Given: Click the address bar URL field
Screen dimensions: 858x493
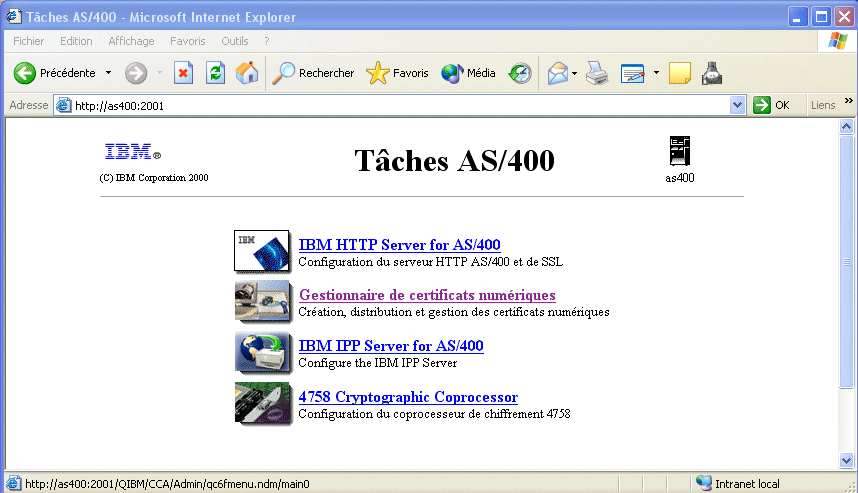Looking at the screenshot, I should tap(399, 106).
